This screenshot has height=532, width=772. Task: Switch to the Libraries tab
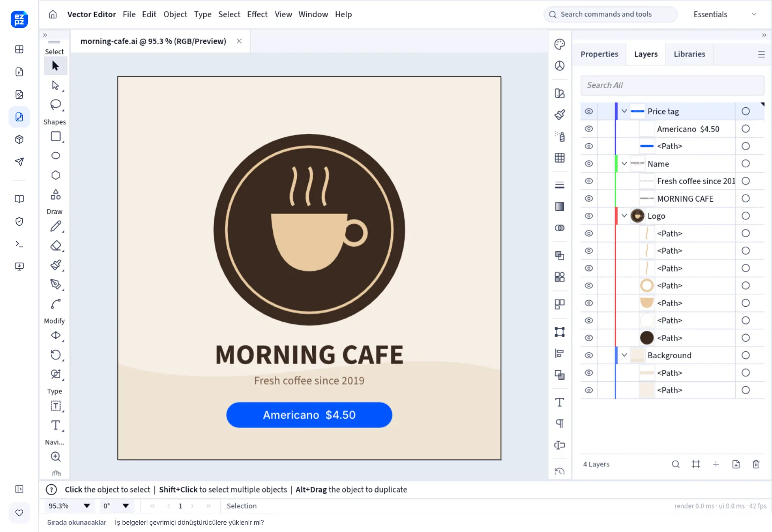(x=689, y=54)
